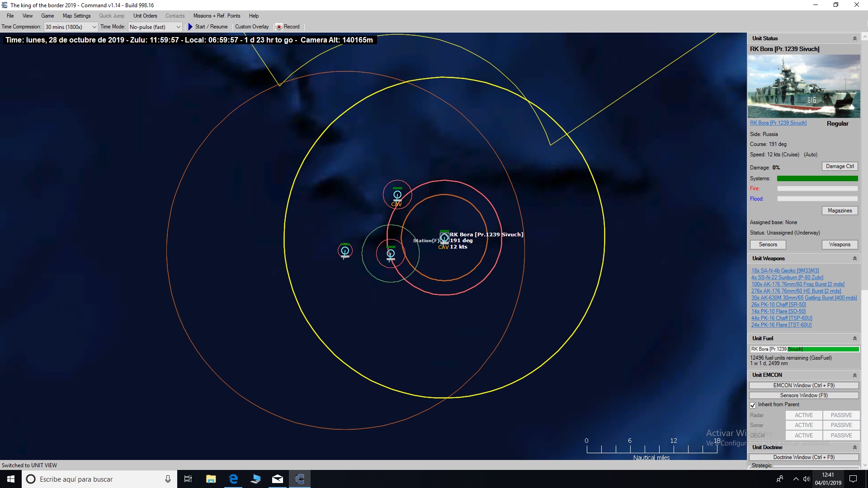
Task: Click the CAV unit symbol above RK Bora
Action: pos(397,195)
